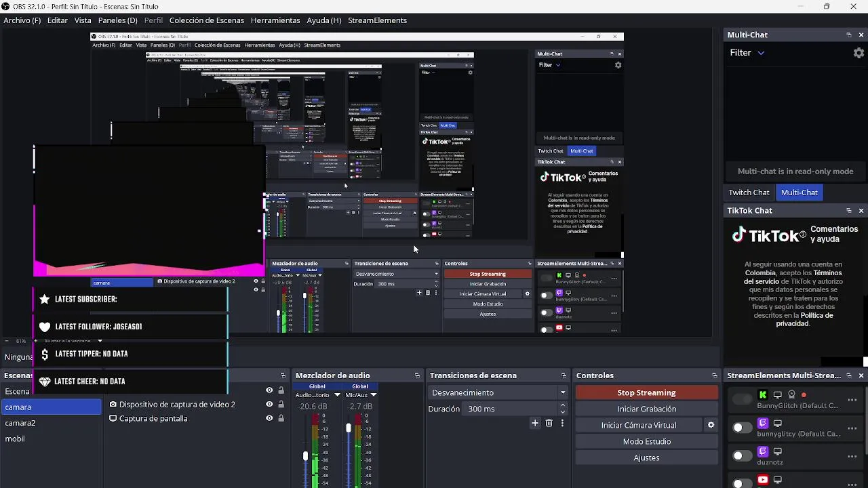Hide the Dispositivo de captura de video 2 source
This screenshot has height=488, width=868.
coord(269,405)
